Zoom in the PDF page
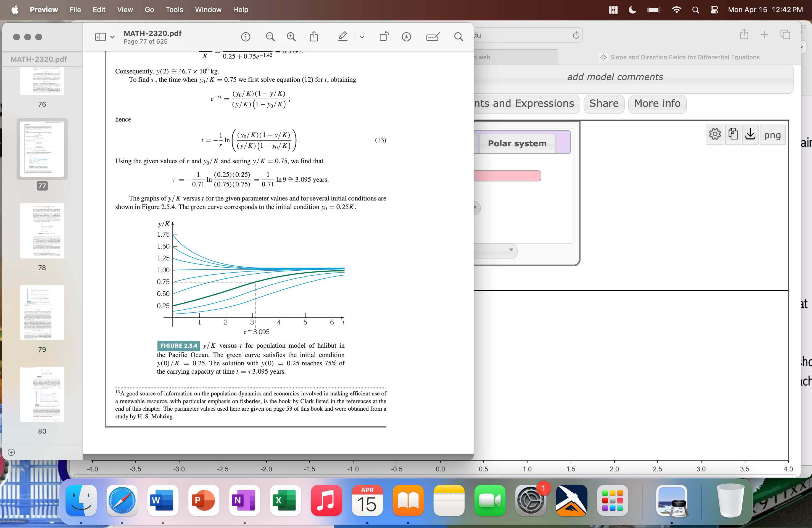Image resolution: width=812 pixels, height=528 pixels. [x=291, y=37]
